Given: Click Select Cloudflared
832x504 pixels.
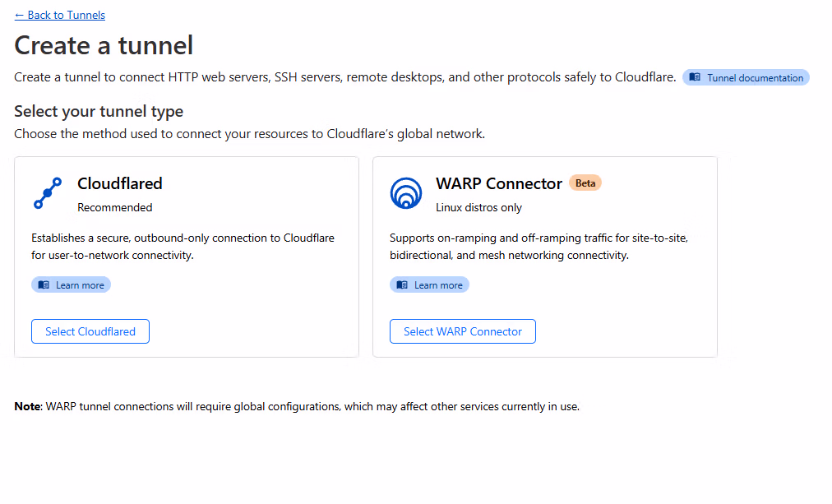Looking at the screenshot, I should [90, 331].
